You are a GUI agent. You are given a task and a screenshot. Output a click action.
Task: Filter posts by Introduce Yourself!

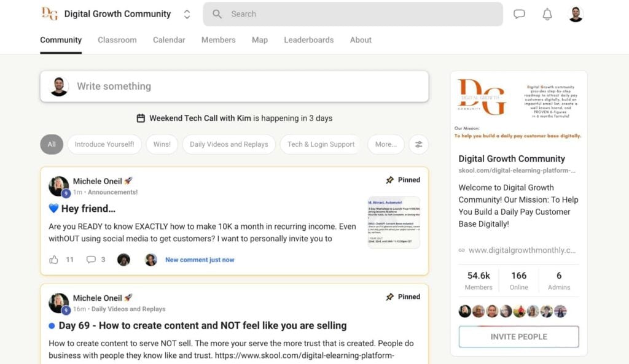coord(104,144)
